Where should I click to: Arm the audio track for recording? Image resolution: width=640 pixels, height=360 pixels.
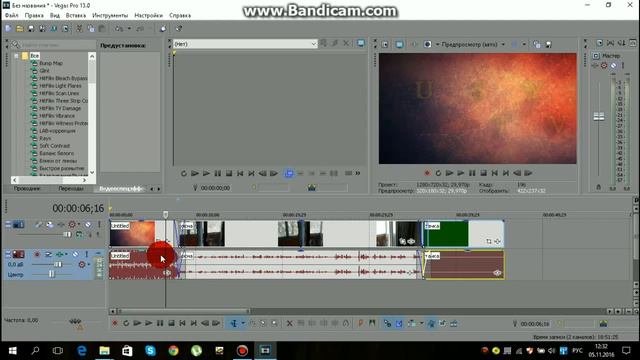coord(37,254)
